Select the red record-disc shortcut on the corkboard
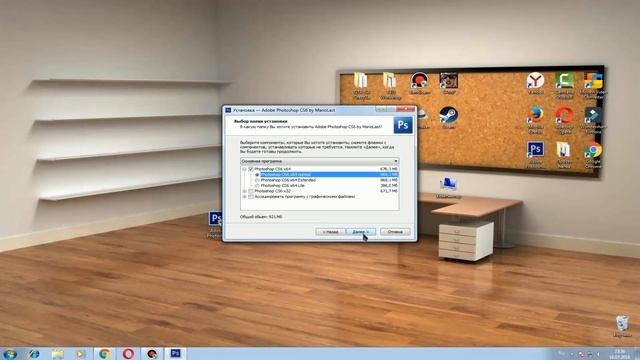 (419, 83)
